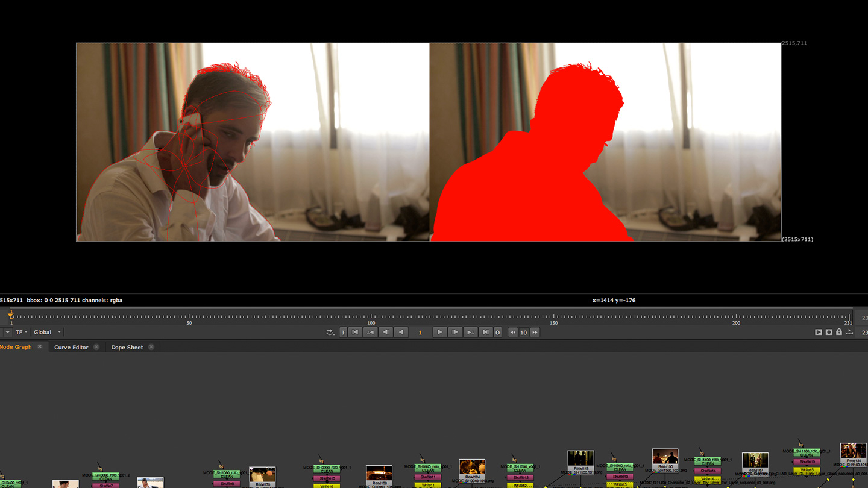Image resolution: width=868 pixels, height=488 pixels.
Task: Jump to the last frame
Action: [485, 332]
